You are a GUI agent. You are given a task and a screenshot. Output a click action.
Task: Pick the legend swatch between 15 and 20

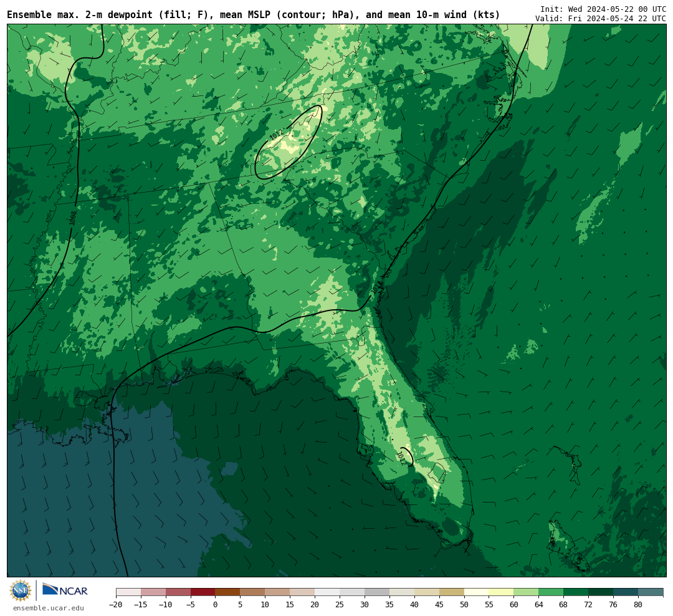click(303, 592)
